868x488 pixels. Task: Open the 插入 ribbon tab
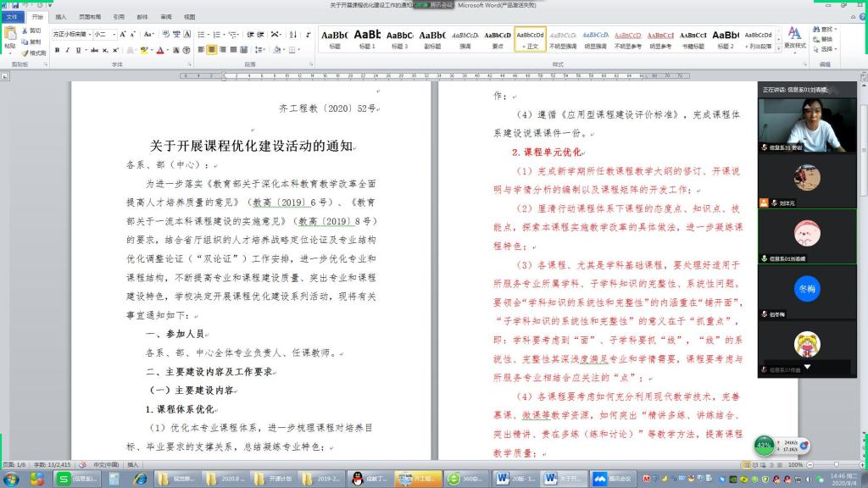click(61, 16)
